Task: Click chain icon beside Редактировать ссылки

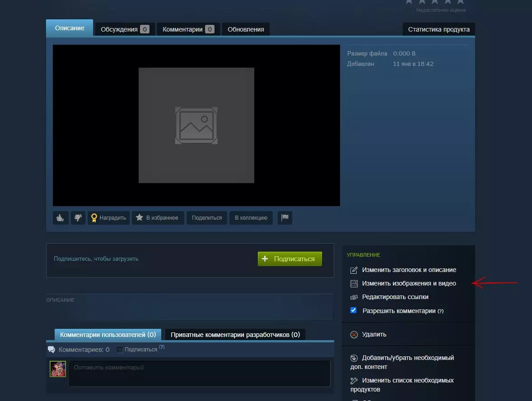Action: coord(354,297)
